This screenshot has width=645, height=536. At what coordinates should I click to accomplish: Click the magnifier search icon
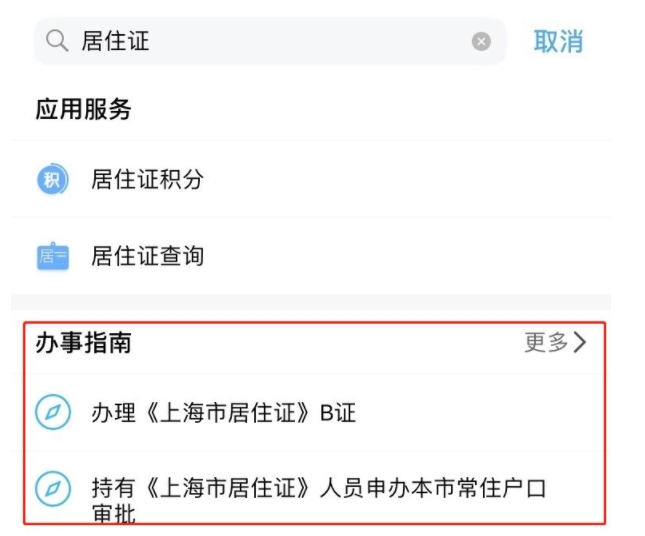tap(57, 41)
